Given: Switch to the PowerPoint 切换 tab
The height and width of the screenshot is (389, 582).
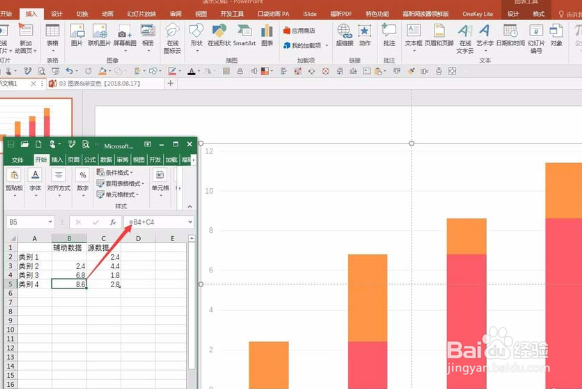Looking at the screenshot, I should [82, 14].
